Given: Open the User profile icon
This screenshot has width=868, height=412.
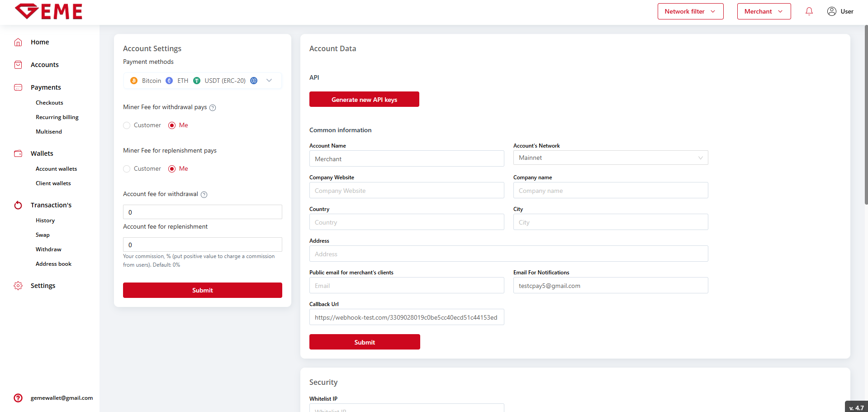Looking at the screenshot, I should pyautogui.click(x=831, y=11).
